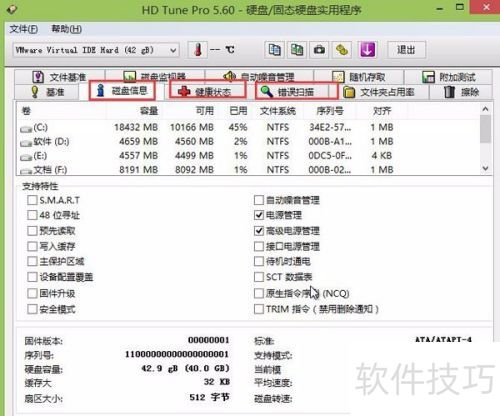The height and width of the screenshot is (416, 500).
Task: Toggle the 安全模式 checkbox
Action: [x=32, y=309]
